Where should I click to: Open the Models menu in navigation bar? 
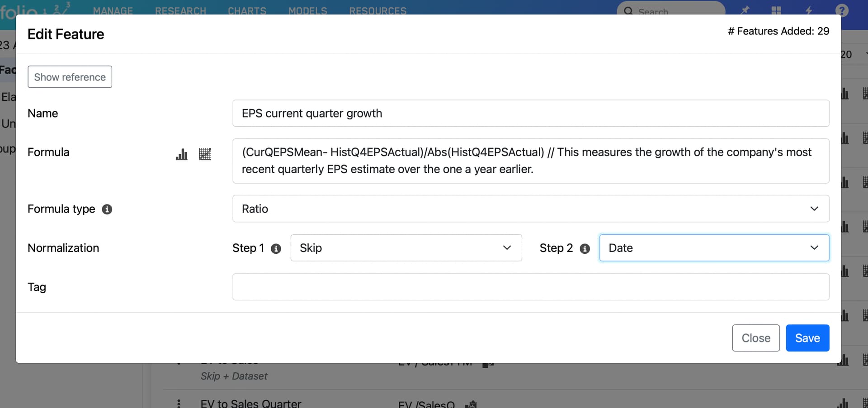tap(307, 10)
